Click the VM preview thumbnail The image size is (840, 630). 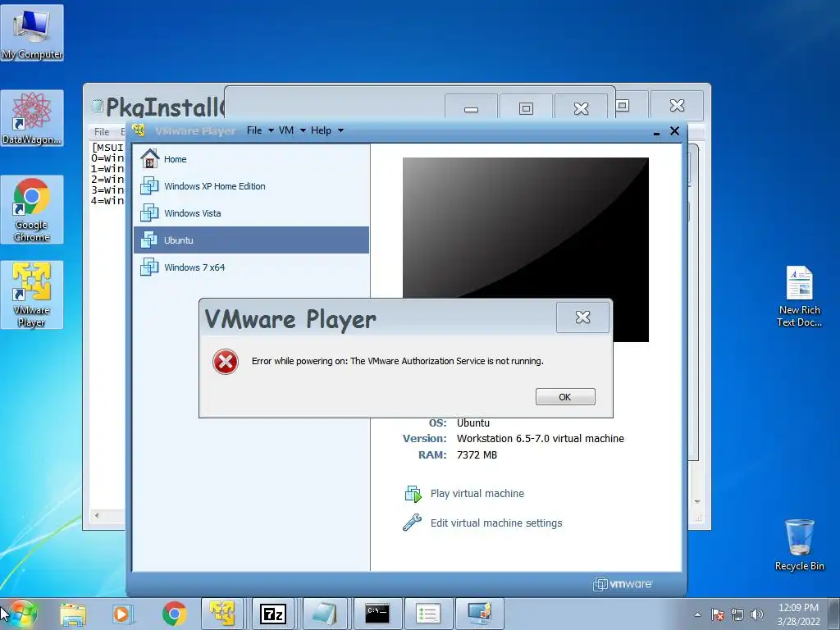pos(526,228)
